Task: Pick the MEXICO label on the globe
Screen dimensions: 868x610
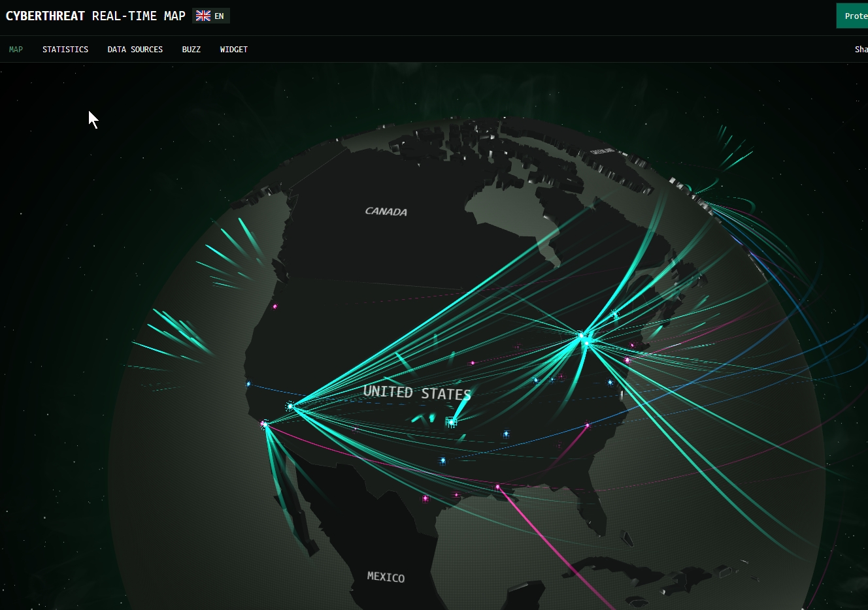Action: [386, 577]
